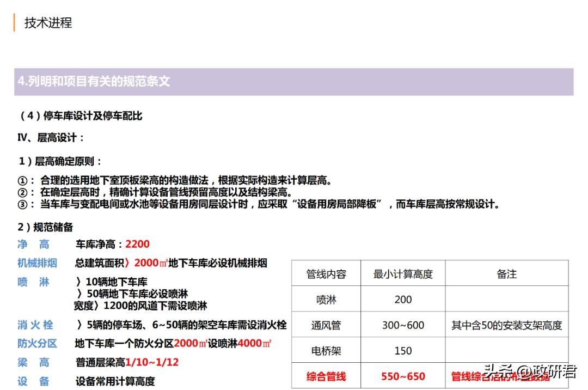Image resolution: width=588 pixels, height=390 pixels.
Task: Click the 技术进程 slide title
Action: (48, 23)
